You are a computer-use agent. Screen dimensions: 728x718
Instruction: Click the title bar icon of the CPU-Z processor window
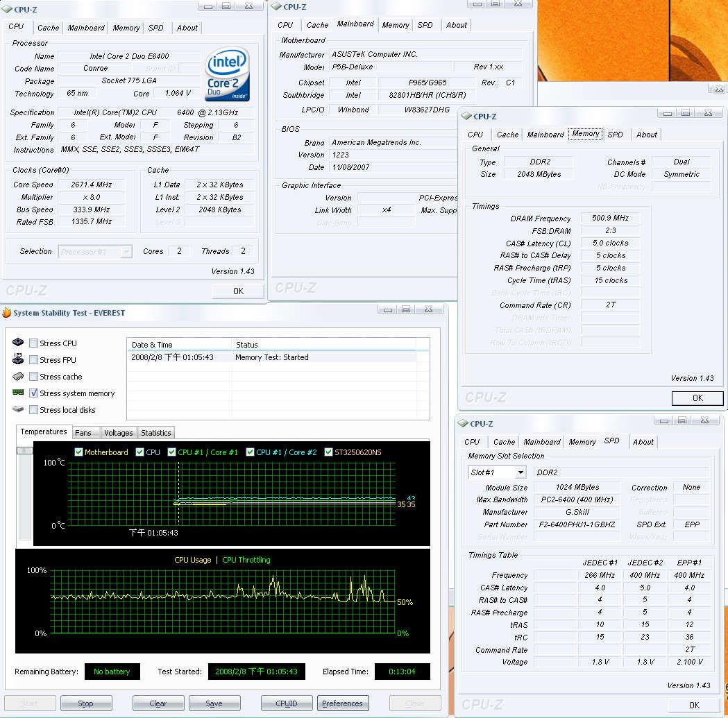(7, 9)
